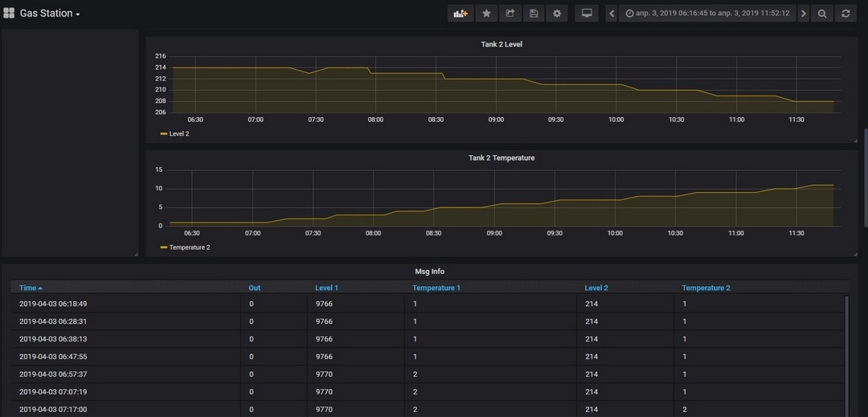Zoom out the time range
868x417 pixels.
tap(822, 14)
